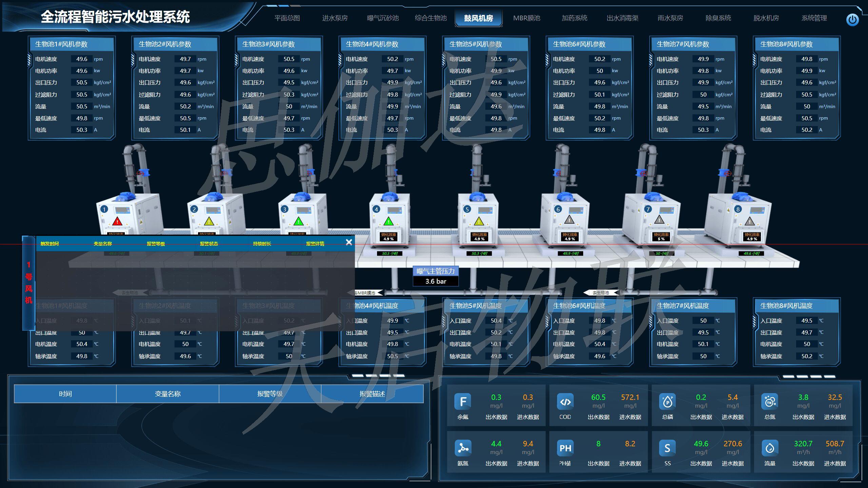
Task: Click the number 7 blower badge
Action: click(648, 209)
